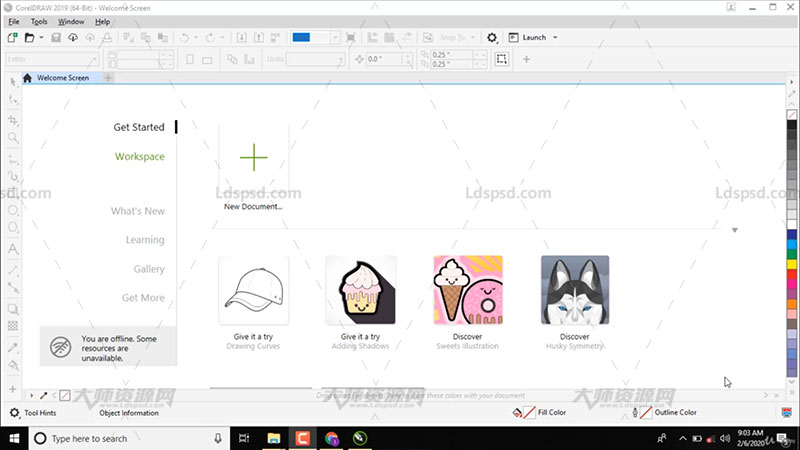800x450 pixels.
Task: Select the Drop Shadow tool
Action: 13,309
